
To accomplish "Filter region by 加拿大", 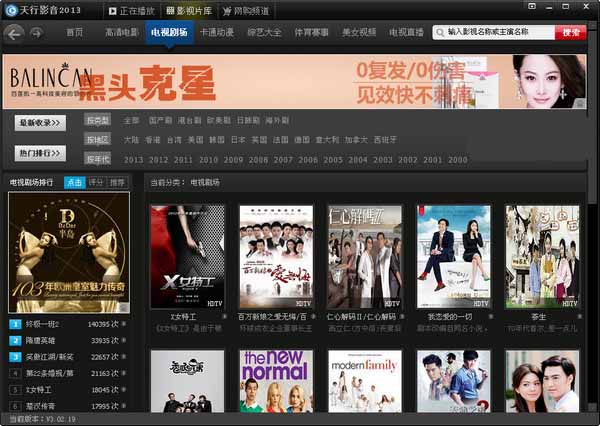I will 356,140.
